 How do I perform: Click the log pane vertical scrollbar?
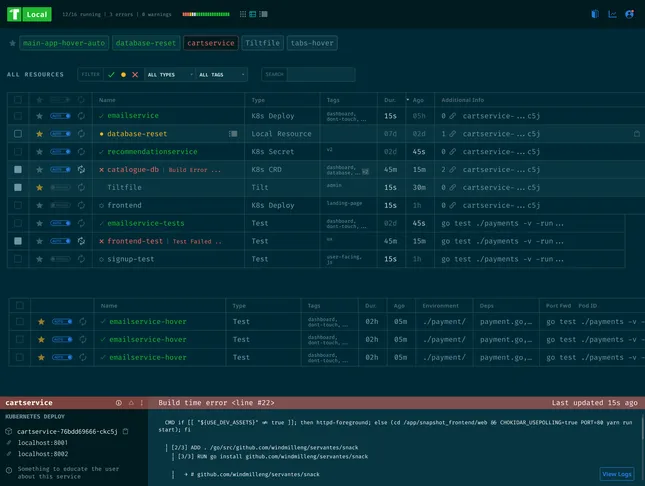pyautogui.click(x=642, y=428)
